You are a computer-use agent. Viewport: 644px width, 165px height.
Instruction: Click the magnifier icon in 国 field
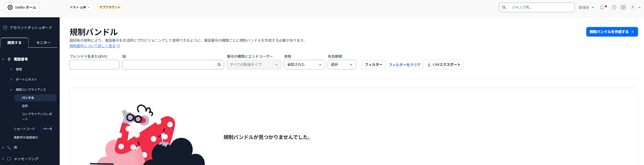click(219, 65)
